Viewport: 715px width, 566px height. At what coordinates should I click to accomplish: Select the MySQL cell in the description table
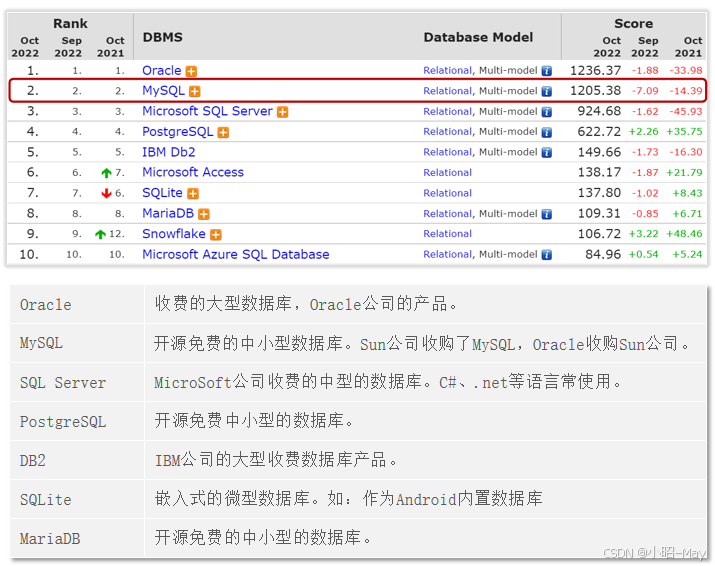[x=77, y=343]
